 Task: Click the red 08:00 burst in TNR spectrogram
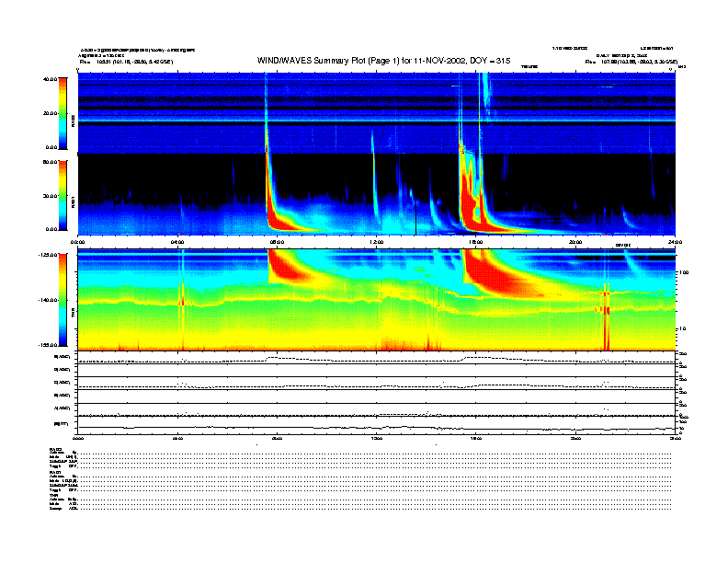pyautogui.click(x=287, y=267)
